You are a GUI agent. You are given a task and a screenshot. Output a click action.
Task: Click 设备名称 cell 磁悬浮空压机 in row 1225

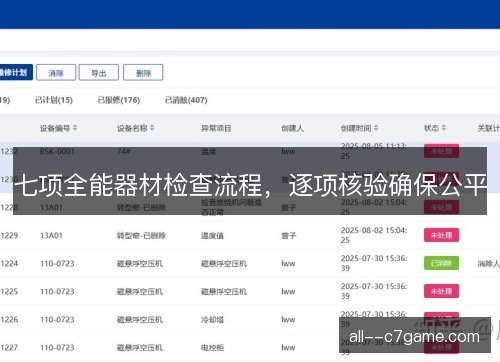140,292
